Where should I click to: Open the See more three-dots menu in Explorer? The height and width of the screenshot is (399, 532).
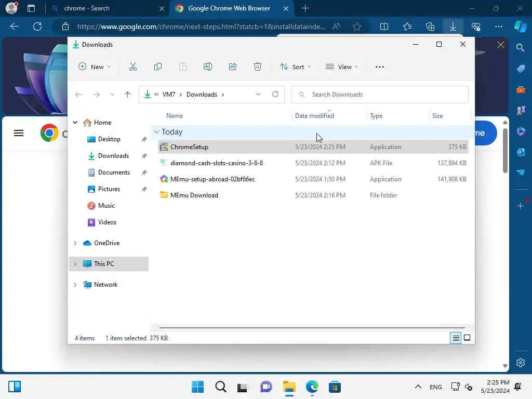point(380,67)
